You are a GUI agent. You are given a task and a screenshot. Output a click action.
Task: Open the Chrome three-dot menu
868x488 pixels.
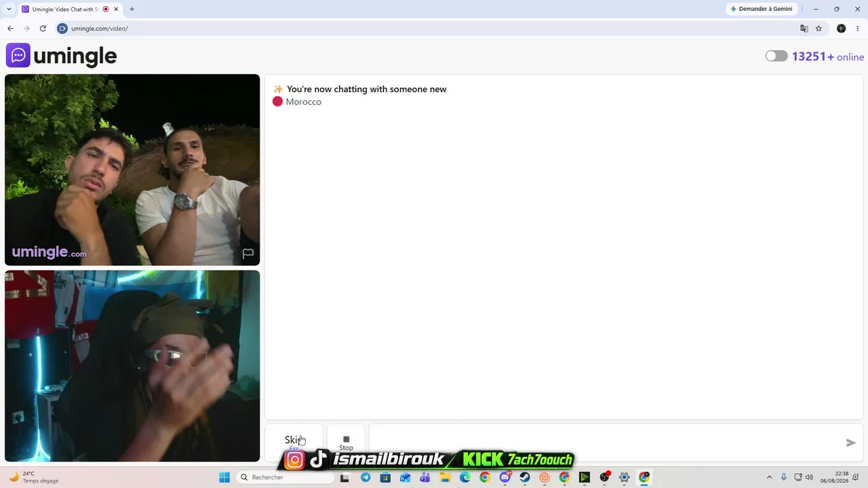coord(858,28)
